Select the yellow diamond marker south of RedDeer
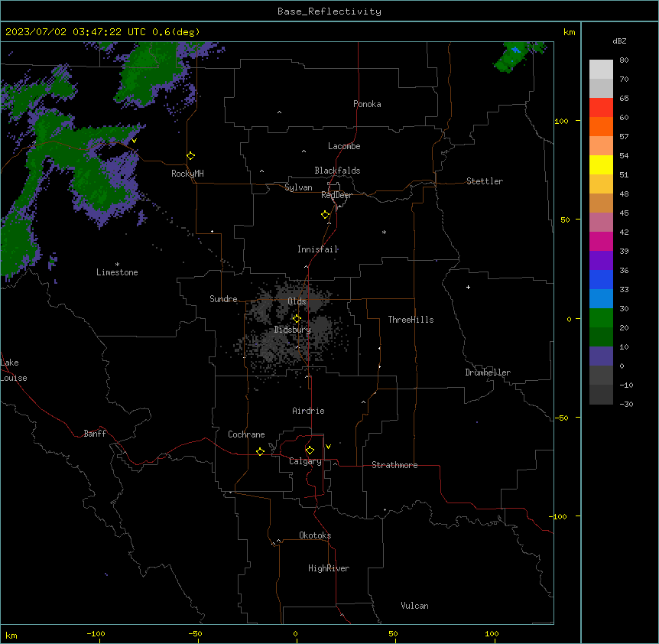This screenshot has width=659, height=644. tap(326, 215)
